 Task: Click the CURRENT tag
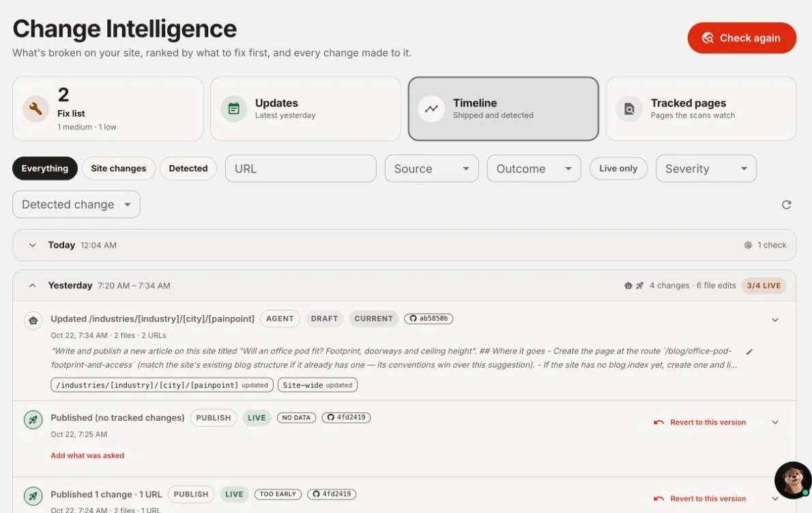[373, 319]
